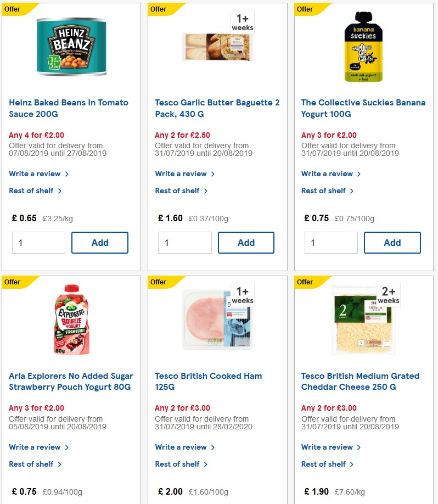This screenshot has height=504, width=438.
Task: Open Tesco British Cooked Ham 125G listing
Action: [x=207, y=381]
